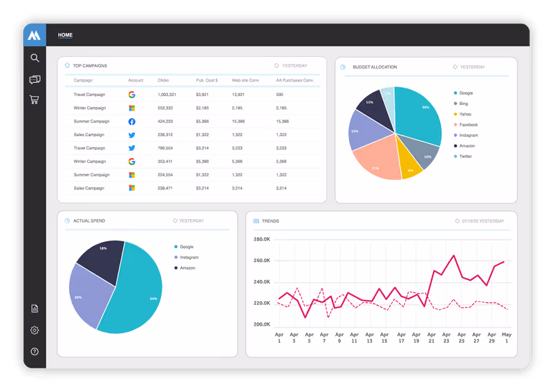This screenshot has width=553, height=392.
Task: Click the Amazon color dot in Actual Spend legend
Action: 176,268
